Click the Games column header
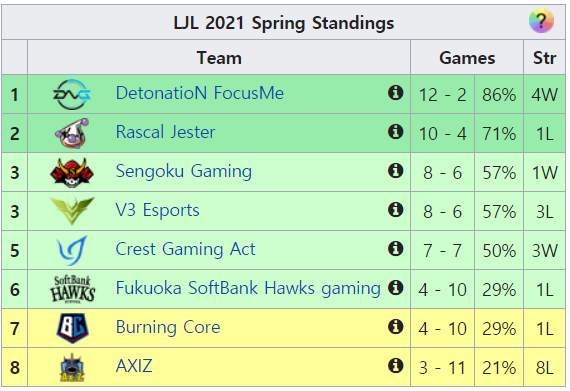 click(467, 57)
